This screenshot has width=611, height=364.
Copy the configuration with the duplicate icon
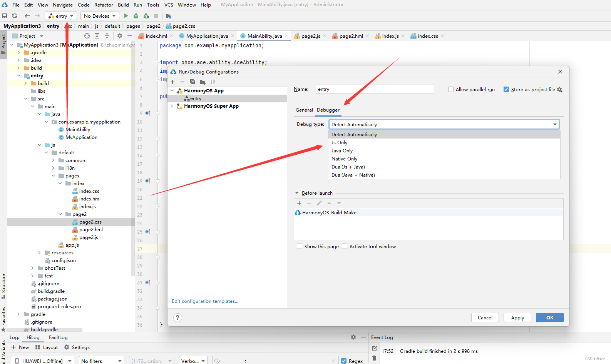(x=193, y=82)
